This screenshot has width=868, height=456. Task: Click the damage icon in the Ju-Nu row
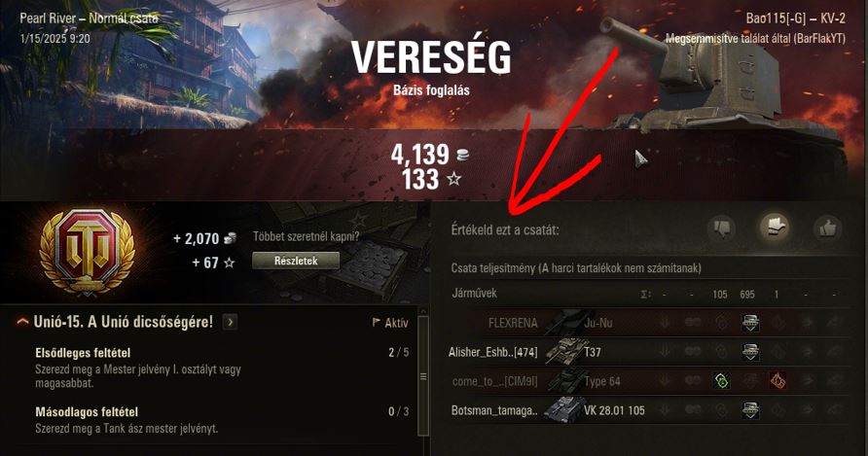coord(750,323)
